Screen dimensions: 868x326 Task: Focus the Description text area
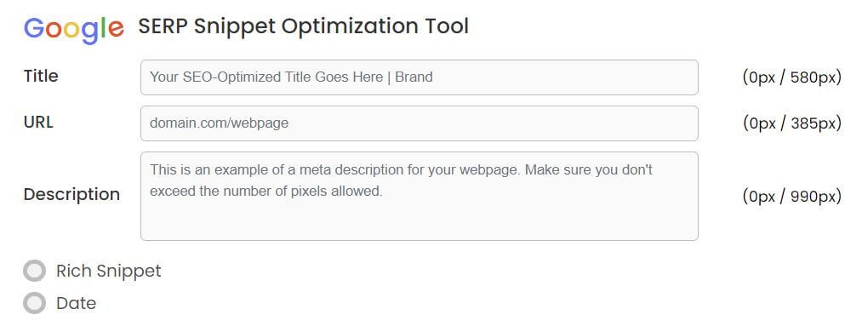coord(419,196)
